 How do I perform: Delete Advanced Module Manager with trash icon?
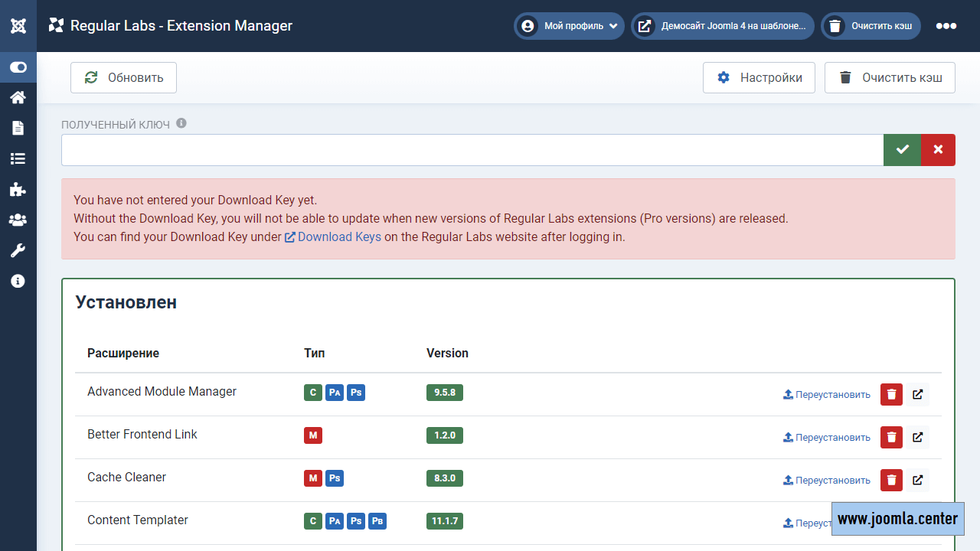point(891,395)
